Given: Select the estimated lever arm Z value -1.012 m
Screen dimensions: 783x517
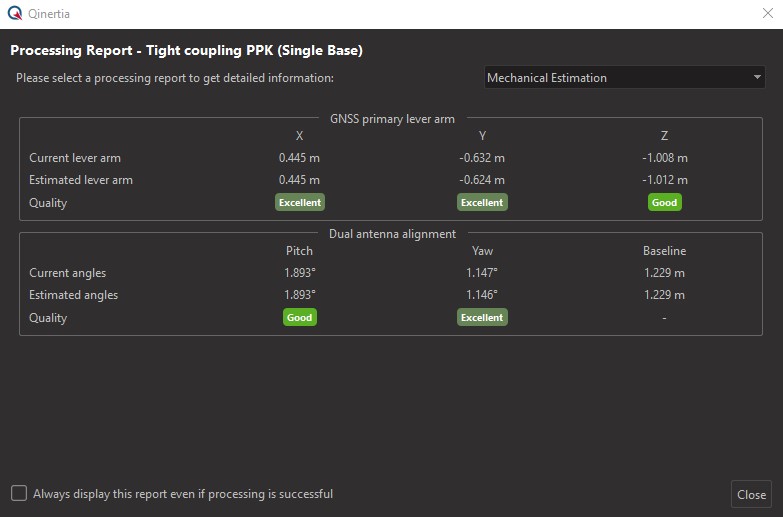Looking at the screenshot, I should 664,180.
